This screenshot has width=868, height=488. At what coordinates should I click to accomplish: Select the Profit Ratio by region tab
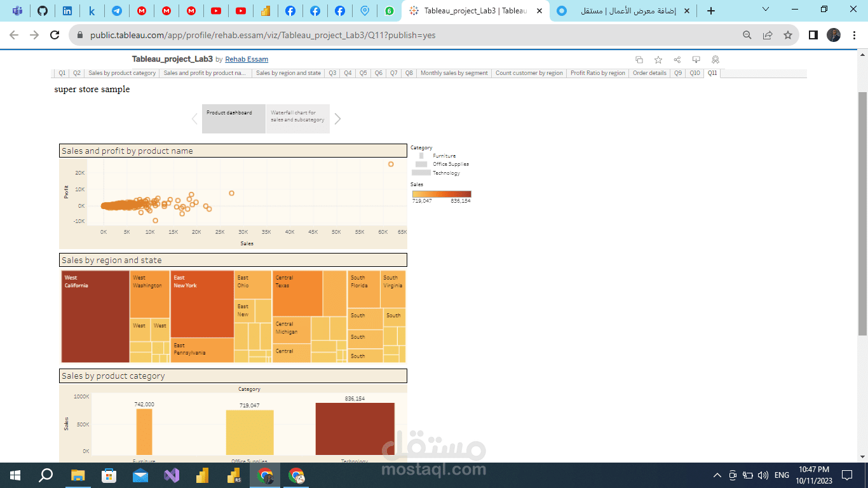coord(598,73)
